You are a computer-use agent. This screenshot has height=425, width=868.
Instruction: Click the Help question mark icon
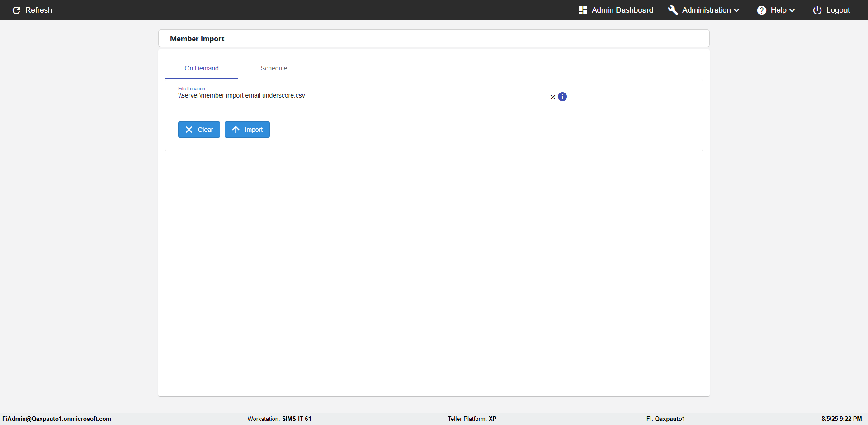point(762,10)
